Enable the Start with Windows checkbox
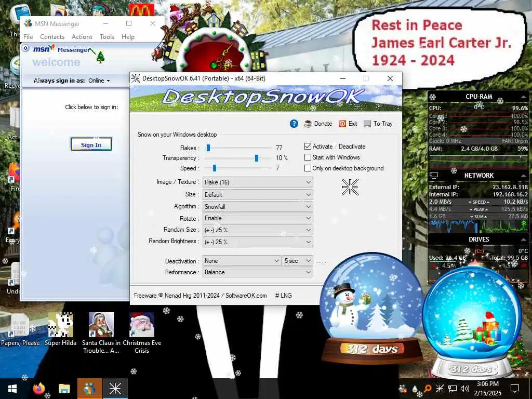 pyautogui.click(x=308, y=157)
